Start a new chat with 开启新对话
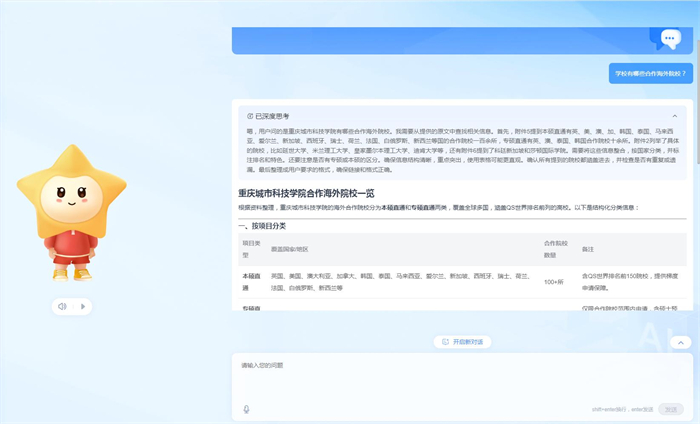Viewport: 700px width, 424px height. (x=462, y=342)
